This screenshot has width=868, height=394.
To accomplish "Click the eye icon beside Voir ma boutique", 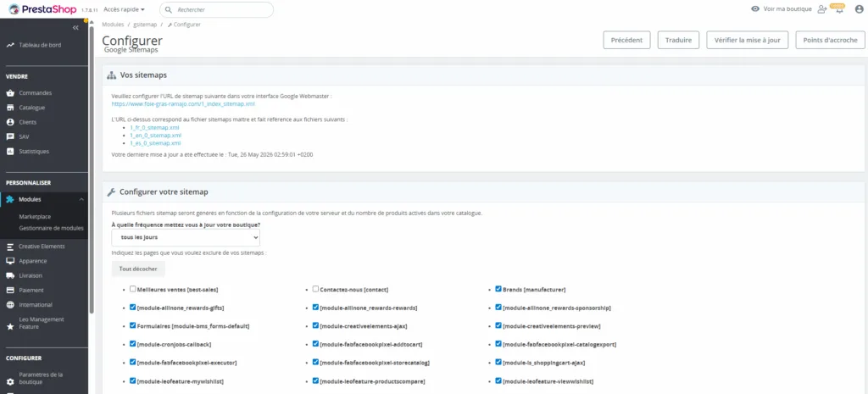I will (755, 8).
